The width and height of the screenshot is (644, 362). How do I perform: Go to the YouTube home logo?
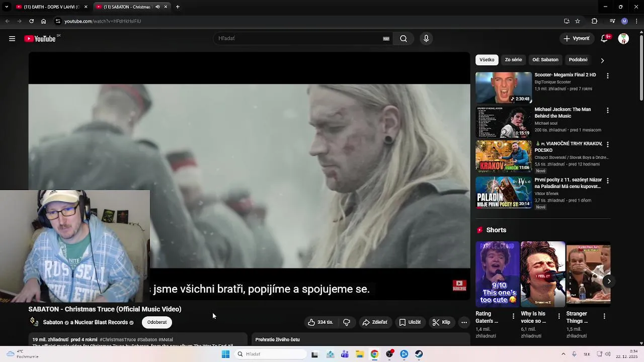pos(40,39)
